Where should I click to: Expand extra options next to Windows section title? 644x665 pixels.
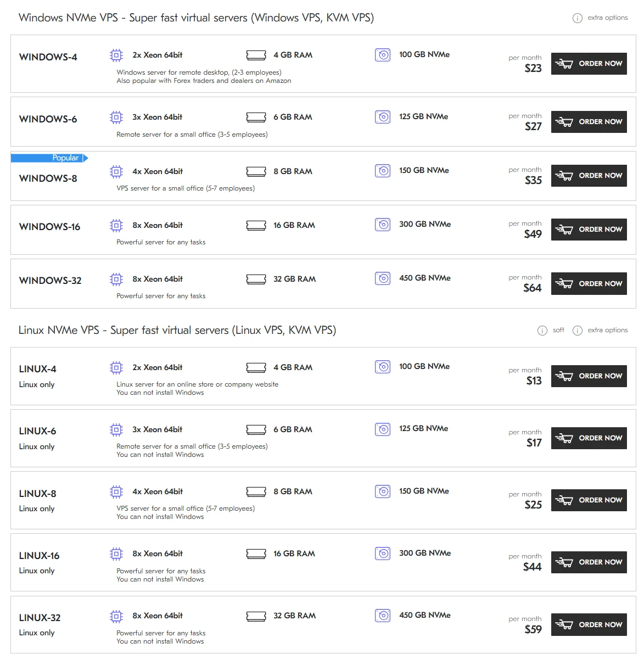pos(608,17)
